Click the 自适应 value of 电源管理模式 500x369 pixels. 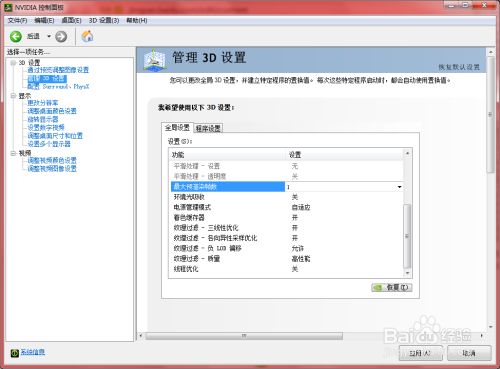(x=301, y=207)
